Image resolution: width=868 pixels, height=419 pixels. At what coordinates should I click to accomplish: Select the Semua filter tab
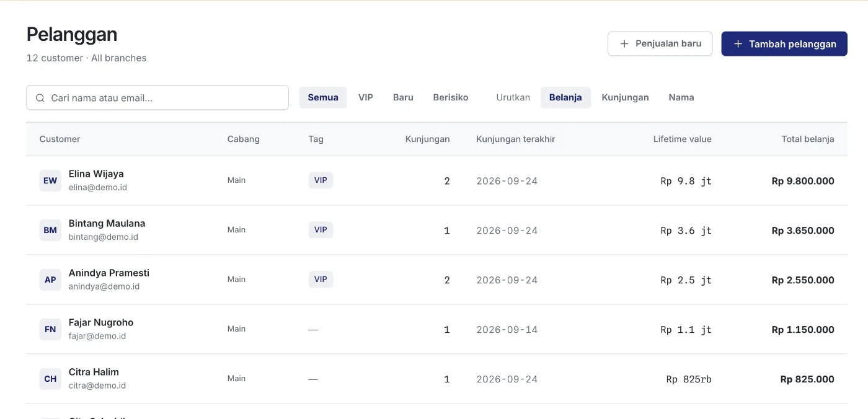(323, 97)
